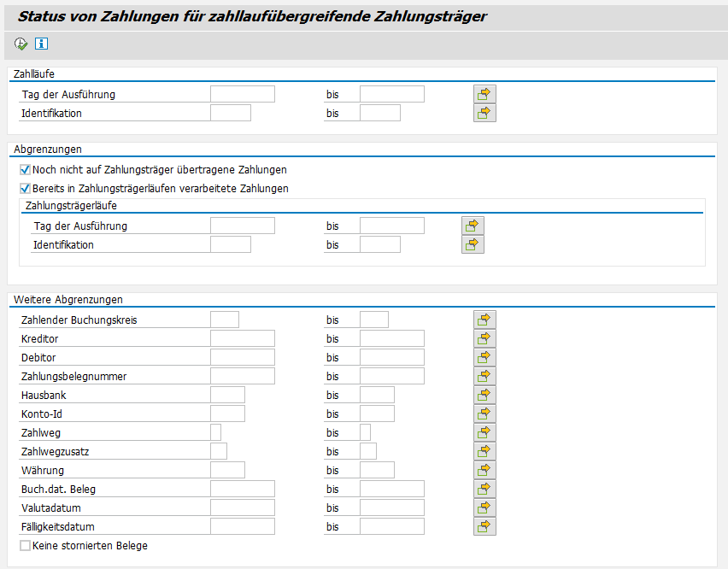Viewport: 728px width, 569px height.
Task: Open multiple selection for Zahlweg
Action: pos(484,432)
